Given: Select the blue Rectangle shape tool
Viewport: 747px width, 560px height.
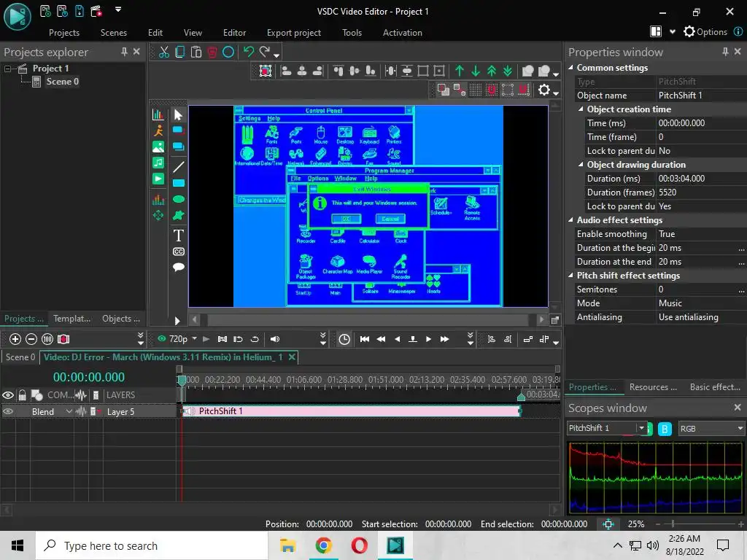Looking at the screenshot, I should coord(178,183).
